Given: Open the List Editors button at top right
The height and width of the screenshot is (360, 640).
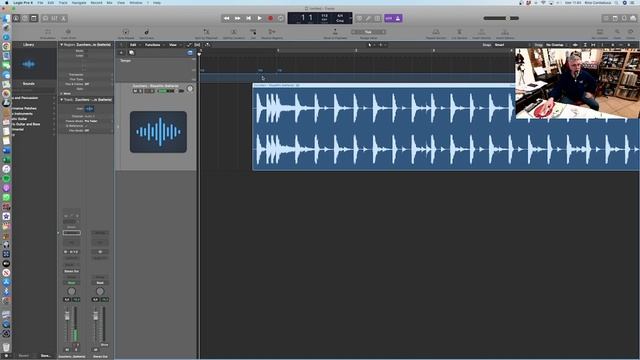Looking at the screenshot, I should pyautogui.click(x=606, y=18).
